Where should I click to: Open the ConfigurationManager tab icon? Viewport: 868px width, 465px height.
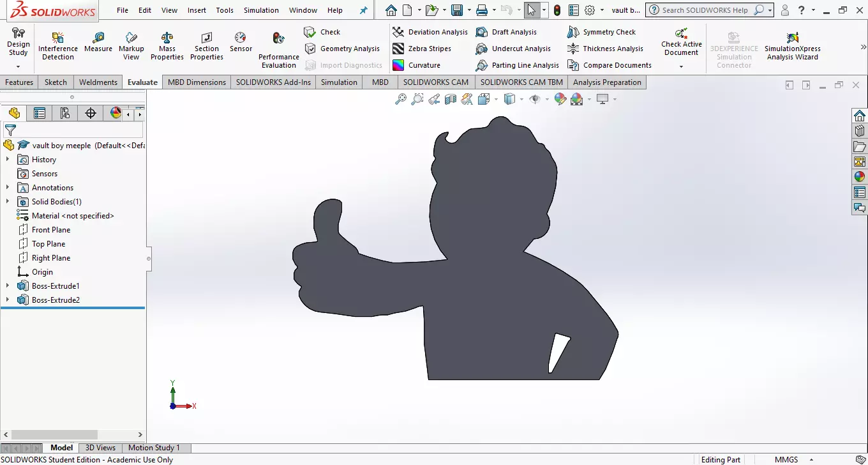[65, 113]
